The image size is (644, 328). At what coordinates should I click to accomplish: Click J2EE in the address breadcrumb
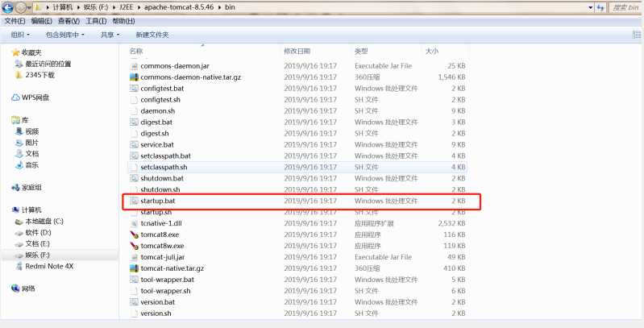point(126,7)
